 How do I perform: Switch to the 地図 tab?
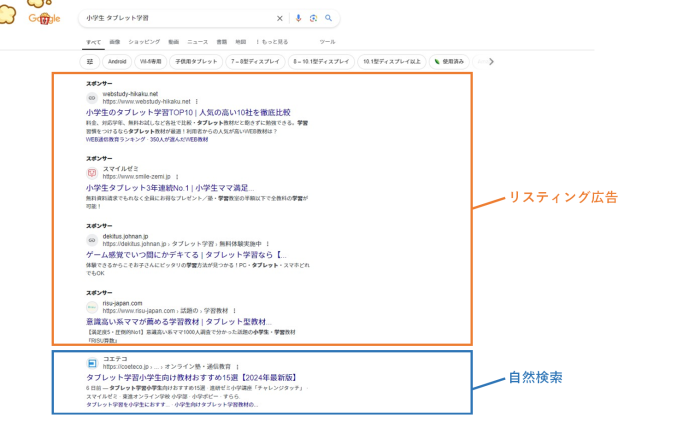pyautogui.click(x=241, y=42)
